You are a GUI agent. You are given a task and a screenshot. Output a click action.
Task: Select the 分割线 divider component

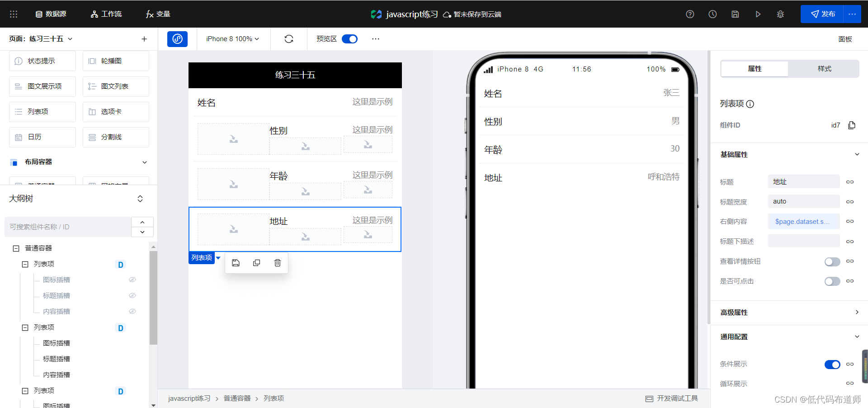tap(116, 137)
